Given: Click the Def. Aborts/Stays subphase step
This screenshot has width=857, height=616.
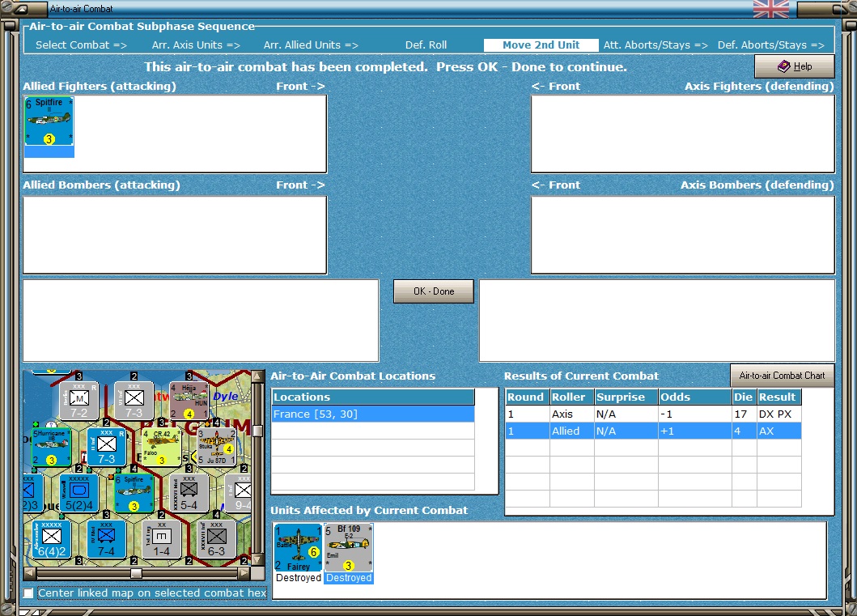Looking at the screenshot, I should click(770, 45).
